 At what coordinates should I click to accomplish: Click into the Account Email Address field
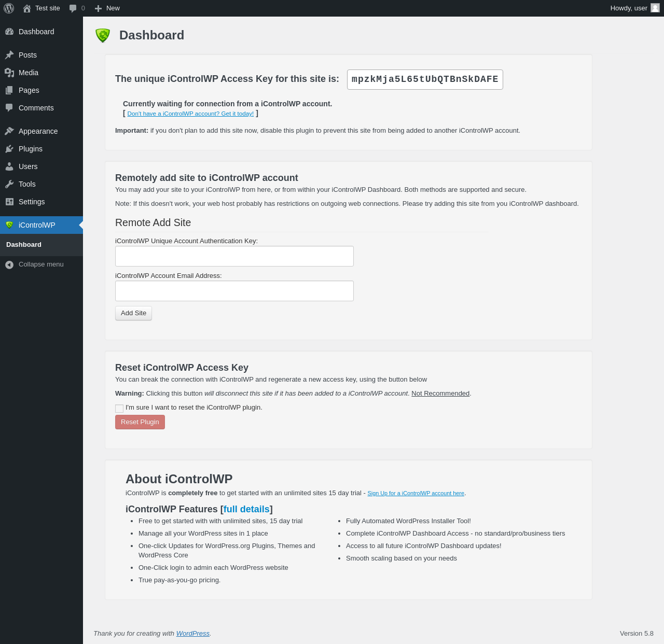(234, 291)
